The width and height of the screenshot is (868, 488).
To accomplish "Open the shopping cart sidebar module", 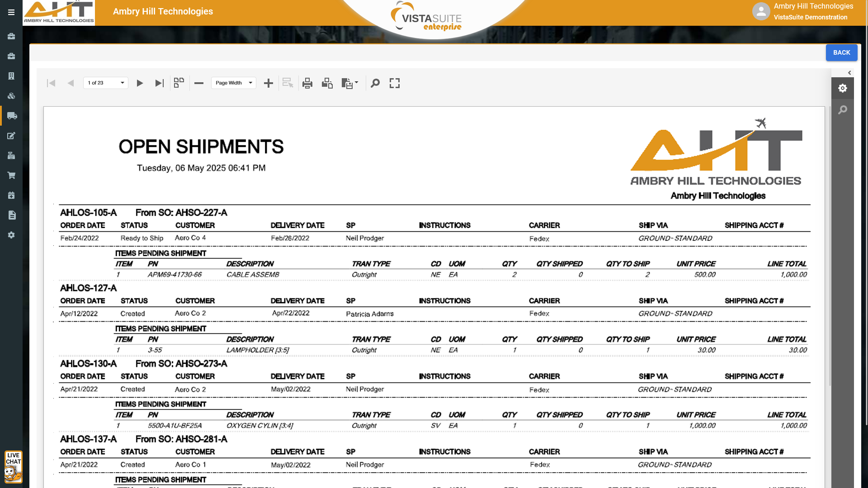I will pos(12,175).
